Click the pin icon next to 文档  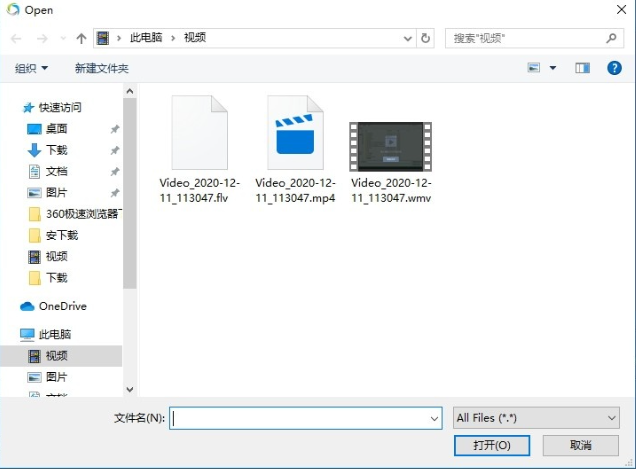tap(115, 172)
